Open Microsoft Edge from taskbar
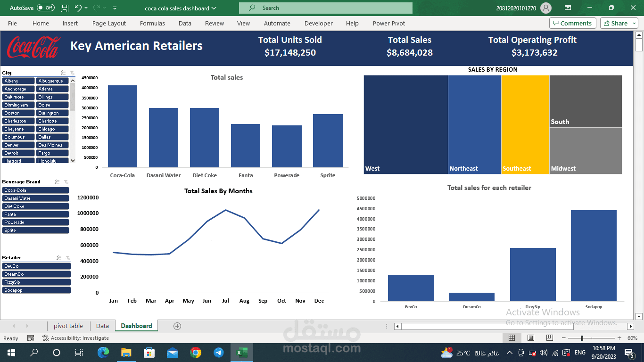This screenshot has width=644, height=362. pyautogui.click(x=103, y=353)
